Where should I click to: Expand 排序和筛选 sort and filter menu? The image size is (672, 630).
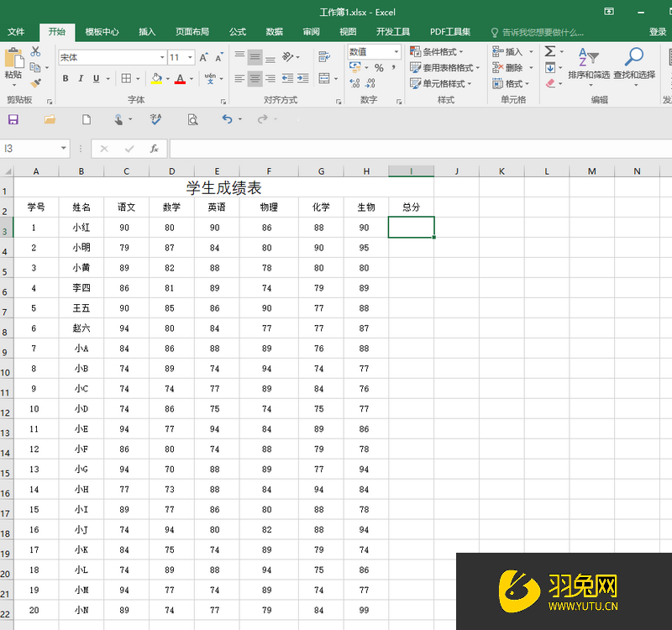coord(589,67)
